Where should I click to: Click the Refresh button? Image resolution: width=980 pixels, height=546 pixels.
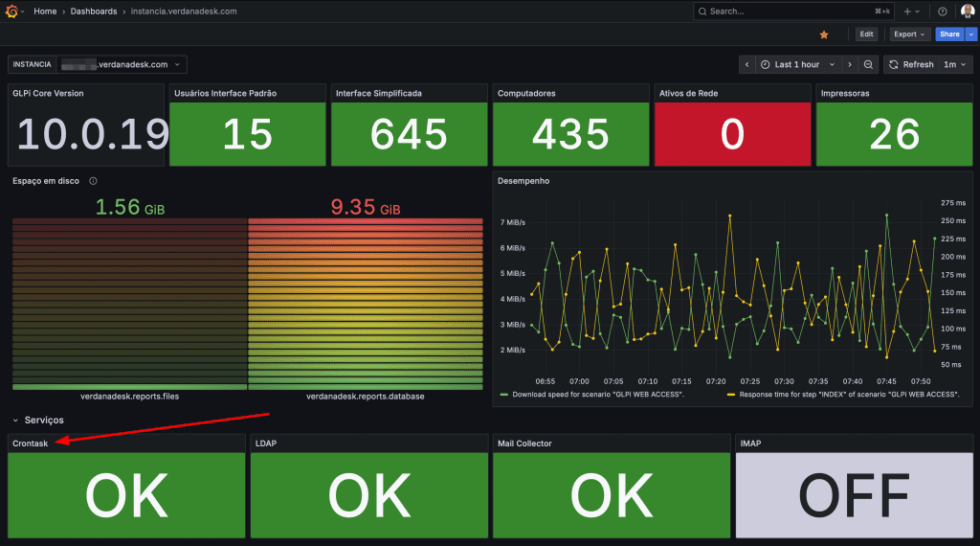pos(911,64)
